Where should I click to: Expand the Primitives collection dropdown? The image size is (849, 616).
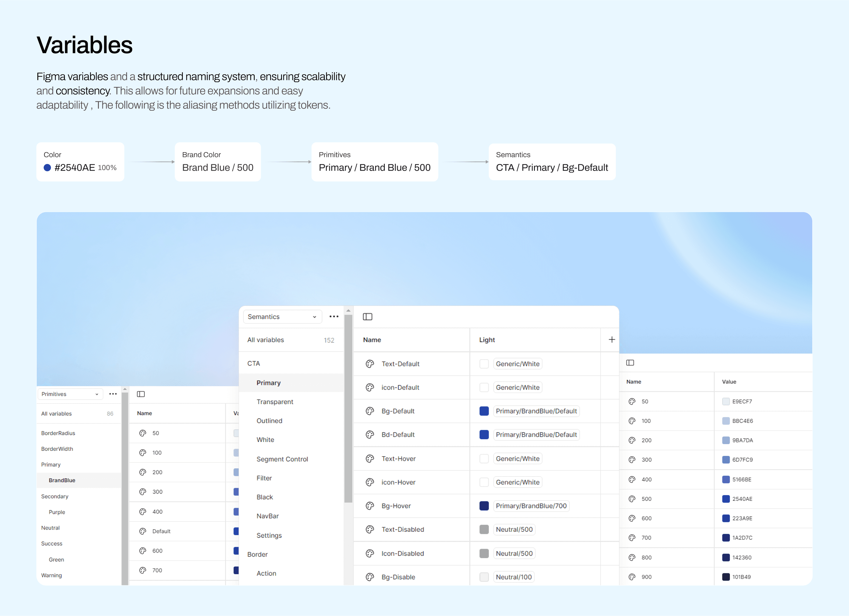(70, 394)
